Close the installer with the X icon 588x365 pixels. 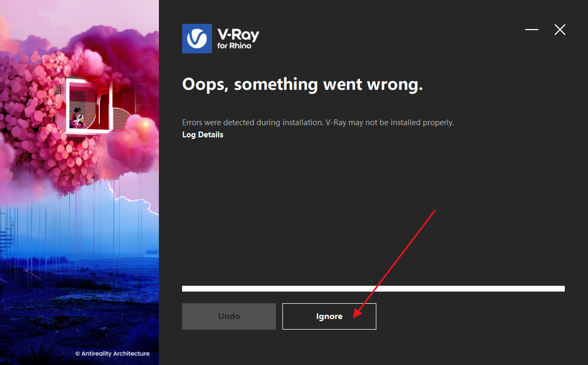coord(560,30)
